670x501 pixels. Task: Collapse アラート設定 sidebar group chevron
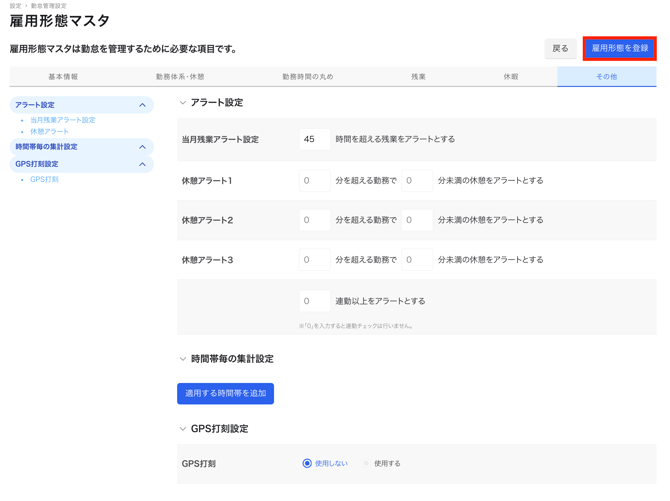point(142,105)
